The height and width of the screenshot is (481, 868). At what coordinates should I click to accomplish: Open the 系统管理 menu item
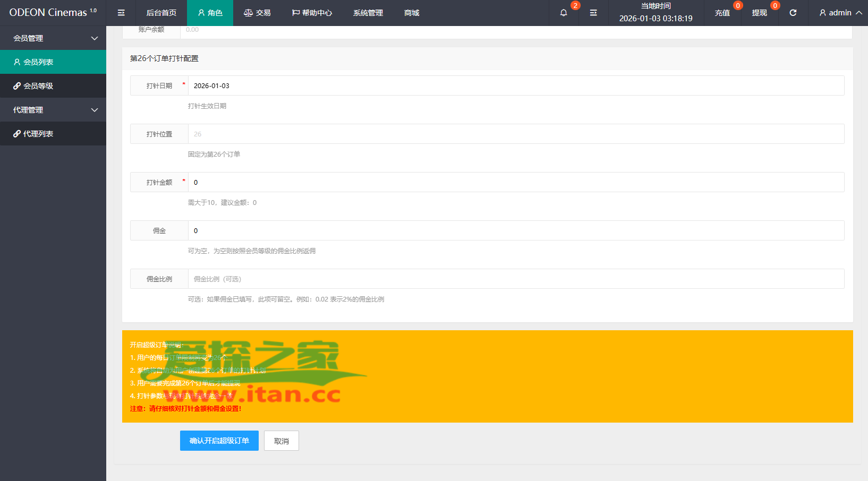click(368, 13)
